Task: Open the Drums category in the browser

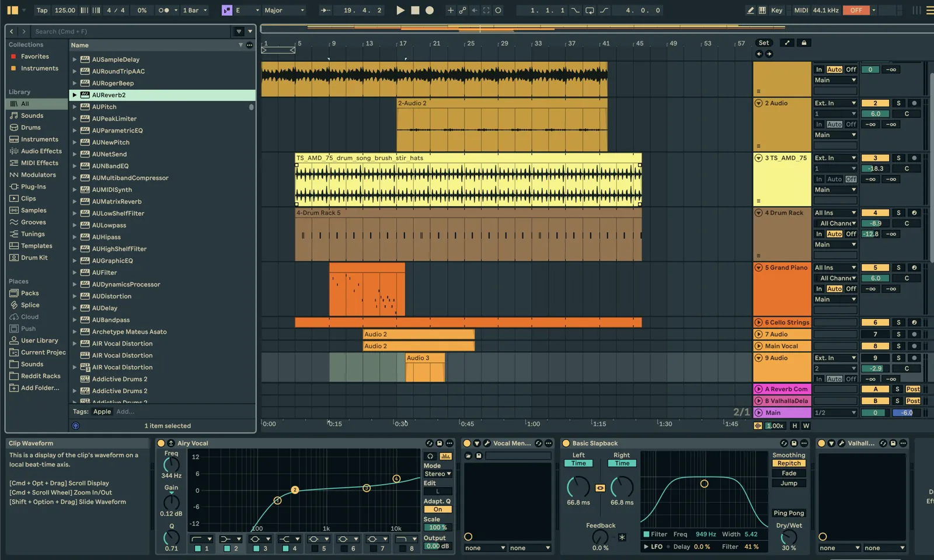Action: (x=31, y=127)
